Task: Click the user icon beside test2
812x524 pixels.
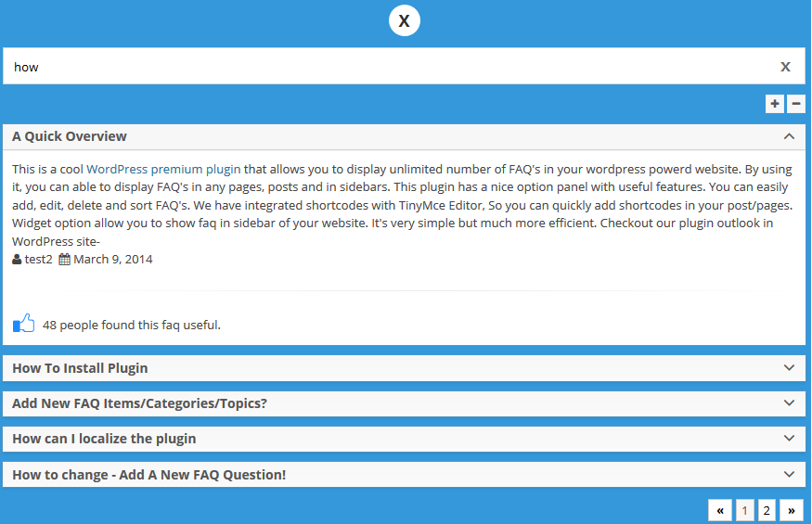Action: click(x=17, y=260)
